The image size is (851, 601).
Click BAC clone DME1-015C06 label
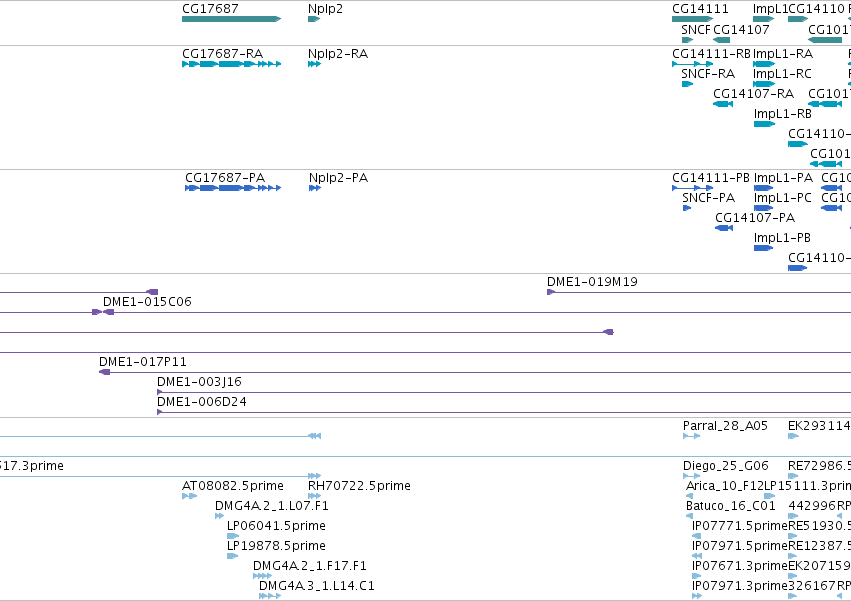(x=147, y=302)
